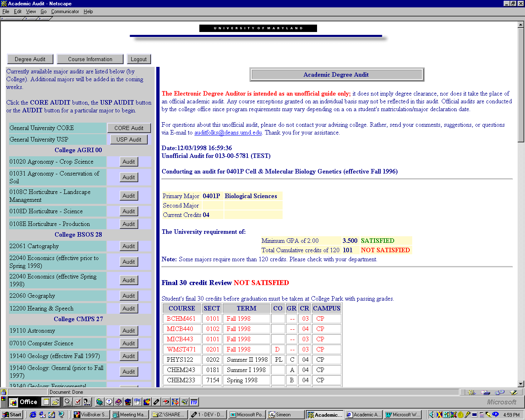This screenshot has width=525, height=420.
Task: Open Netscape Navigator from component bar
Action: click(471, 392)
